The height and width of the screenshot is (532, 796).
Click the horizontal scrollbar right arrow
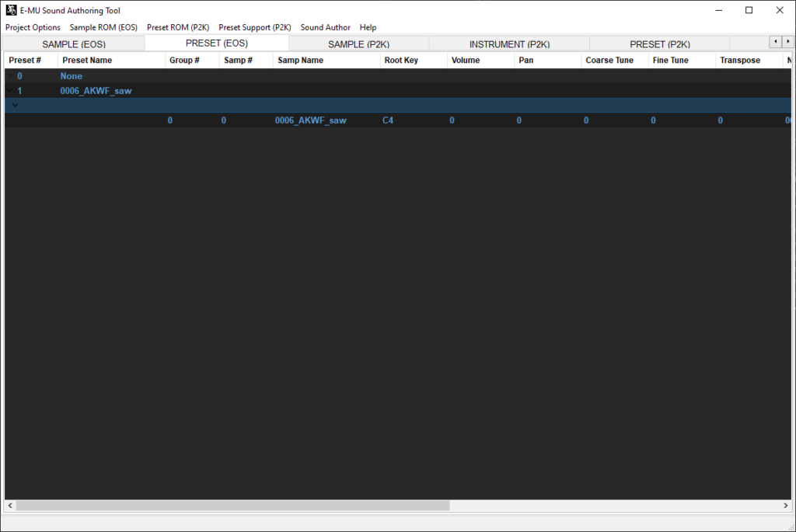point(786,506)
